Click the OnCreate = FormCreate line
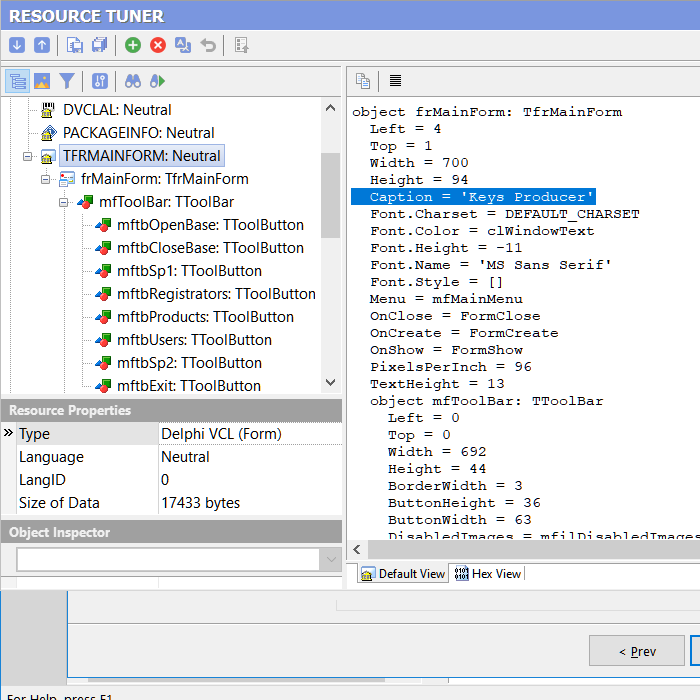Image resolution: width=700 pixels, height=700 pixels. [464, 333]
